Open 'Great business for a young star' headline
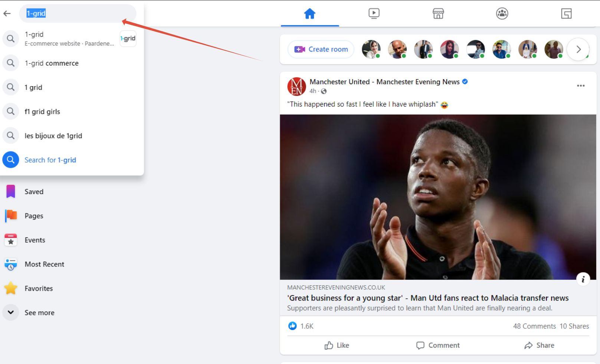 [x=428, y=298]
